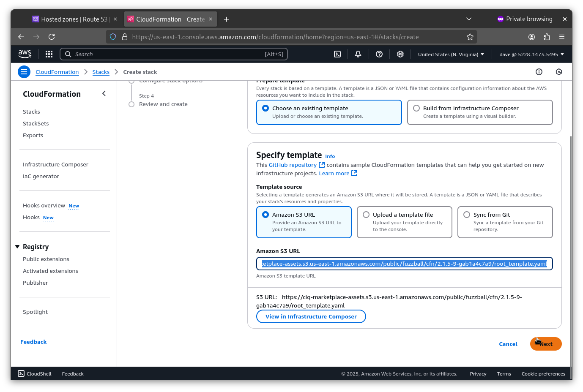Image resolution: width=583 pixels, height=392 pixels.
Task: Open a new browser tab
Action: click(227, 19)
